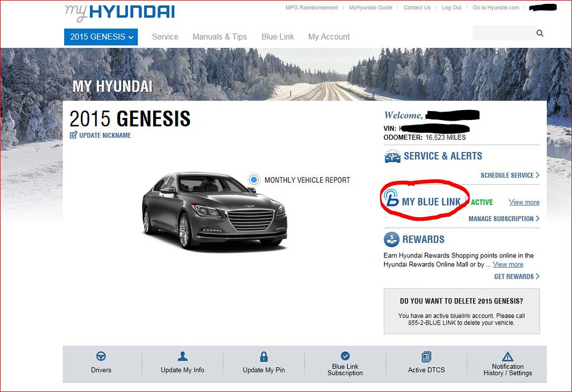Click the Update My Pin label

click(x=264, y=370)
